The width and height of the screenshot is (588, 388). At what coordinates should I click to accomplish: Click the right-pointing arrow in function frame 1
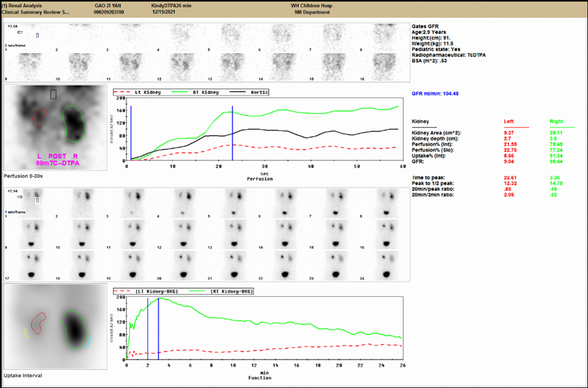click(x=20, y=197)
